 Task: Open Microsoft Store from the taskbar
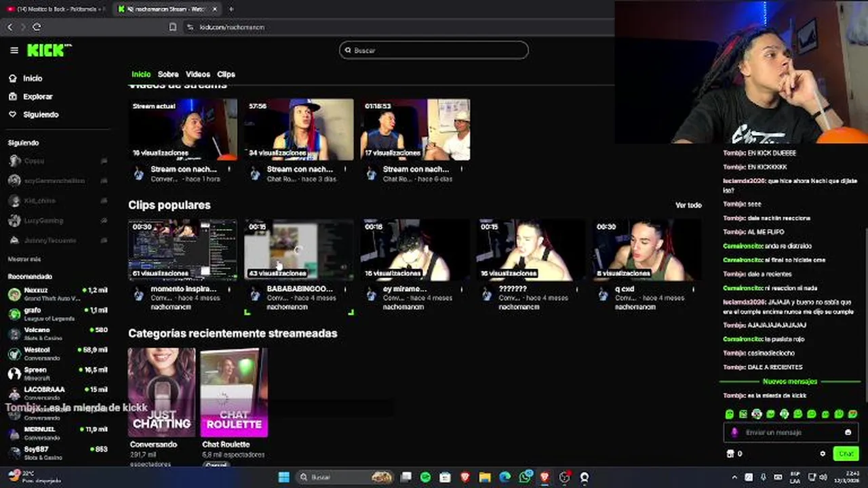(x=445, y=477)
